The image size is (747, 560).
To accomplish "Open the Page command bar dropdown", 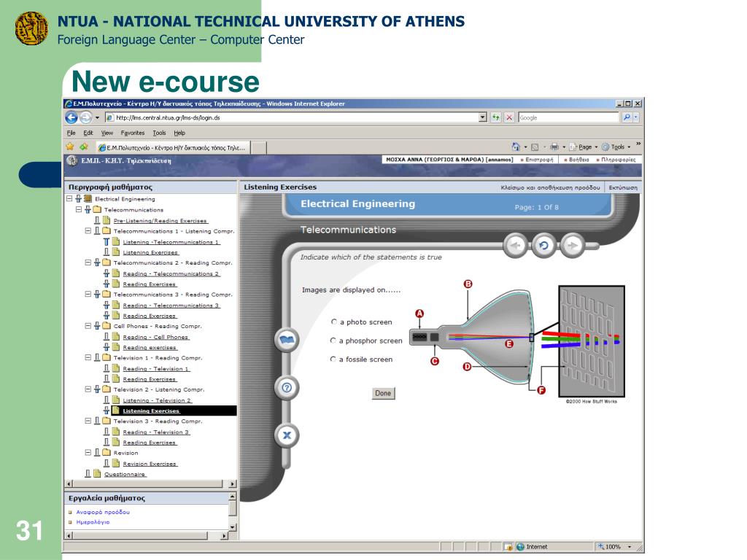I will (584, 147).
